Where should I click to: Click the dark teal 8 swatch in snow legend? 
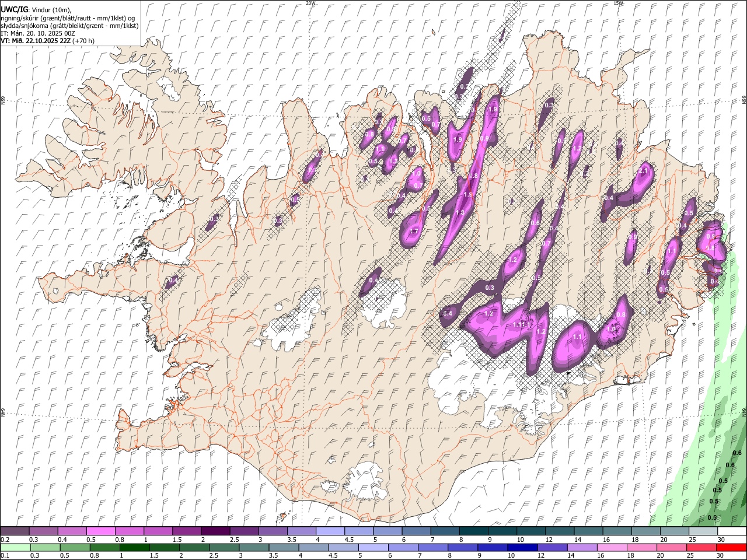[x=474, y=531]
